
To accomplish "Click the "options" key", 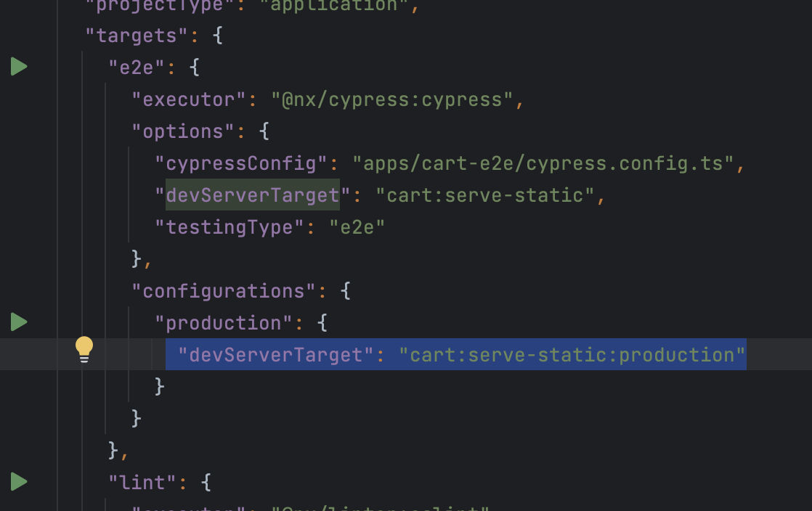I will point(183,131).
